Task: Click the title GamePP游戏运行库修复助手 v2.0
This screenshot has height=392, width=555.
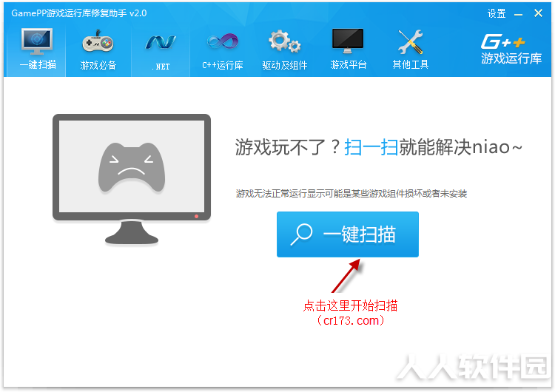Action: [x=79, y=13]
